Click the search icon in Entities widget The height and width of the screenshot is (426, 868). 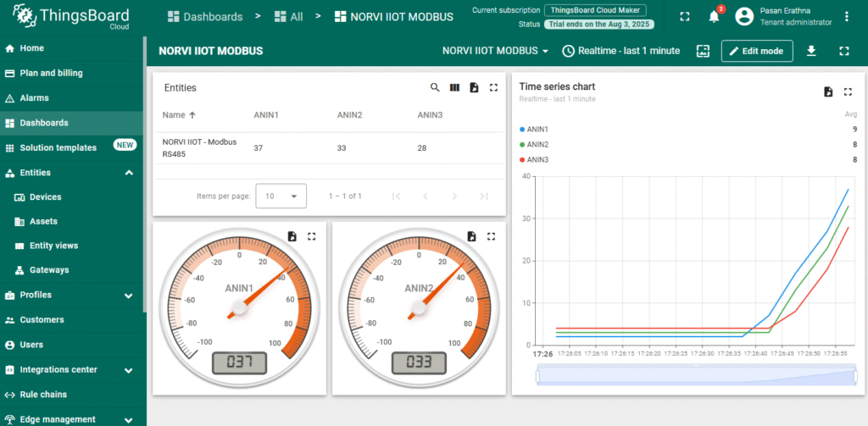(x=435, y=87)
